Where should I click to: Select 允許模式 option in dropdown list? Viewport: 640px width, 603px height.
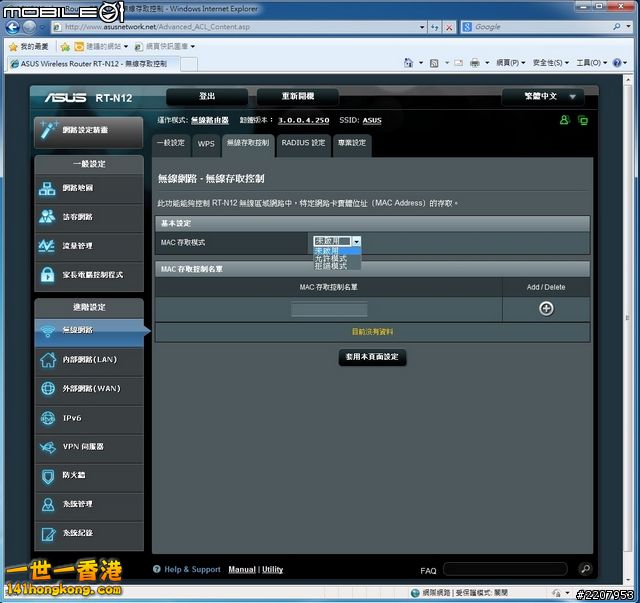[331, 258]
